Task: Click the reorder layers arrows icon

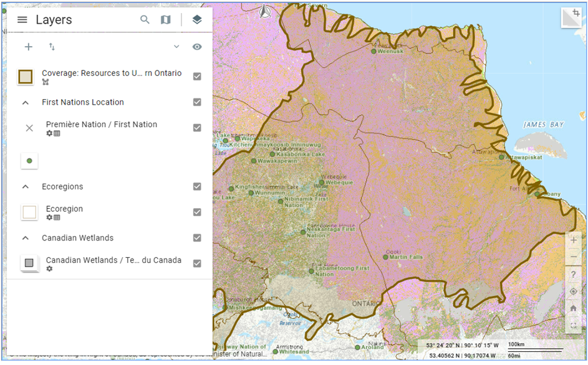Action: pos(52,47)
